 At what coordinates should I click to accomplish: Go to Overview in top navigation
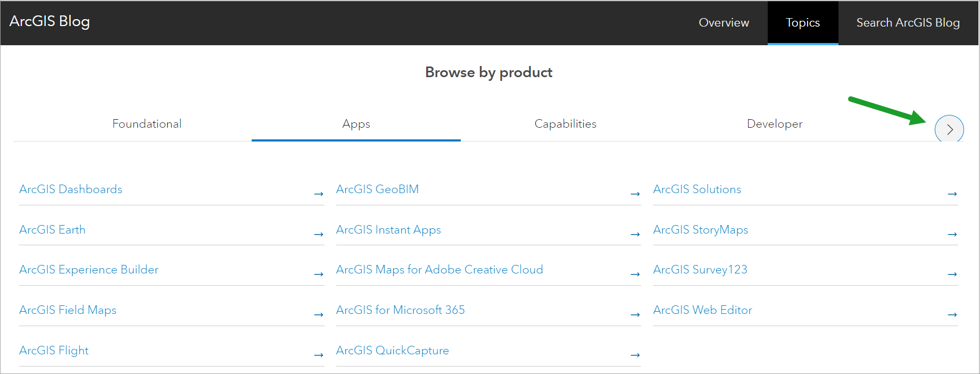(724, 23)
